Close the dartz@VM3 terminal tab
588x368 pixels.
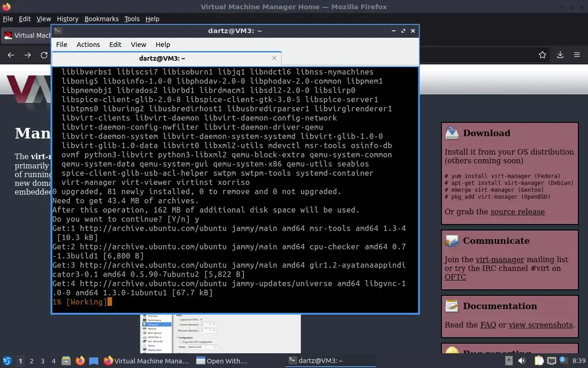(274, 58)
